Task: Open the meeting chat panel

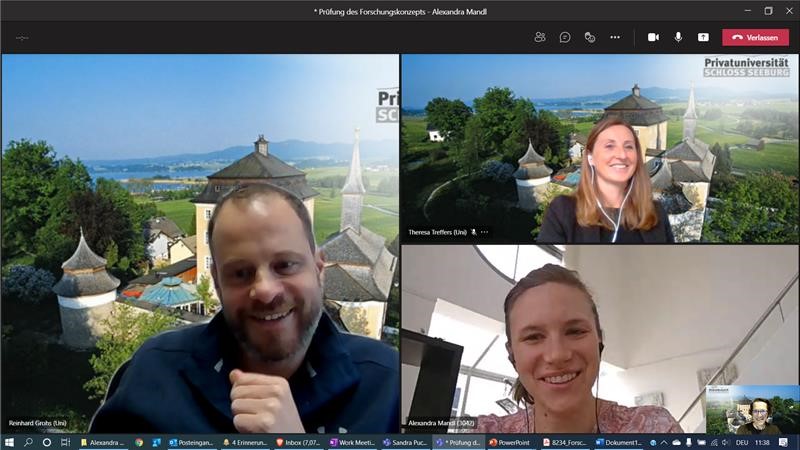Action: tap(565, 37)
